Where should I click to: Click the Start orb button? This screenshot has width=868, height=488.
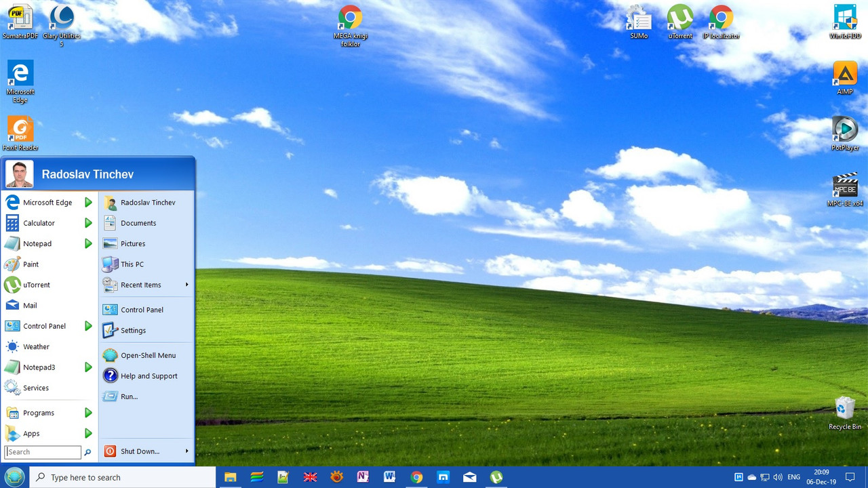click(14, 477)
